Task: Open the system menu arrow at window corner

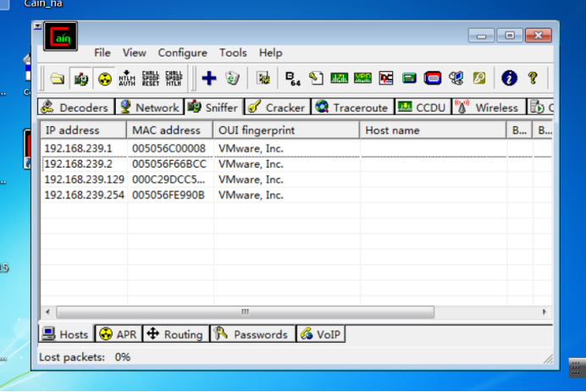Action: tap(37, 25)
